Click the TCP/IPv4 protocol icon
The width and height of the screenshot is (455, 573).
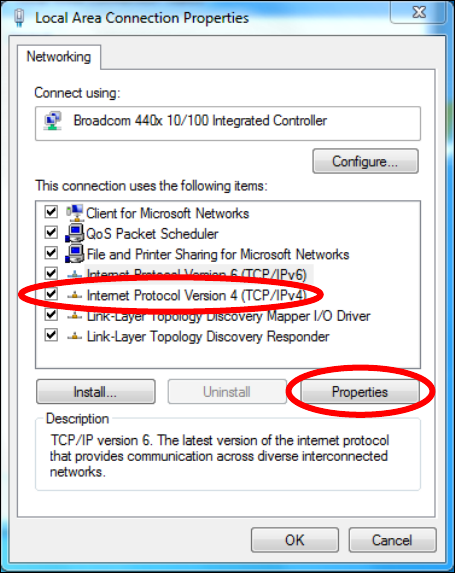(x=75, y=295)
